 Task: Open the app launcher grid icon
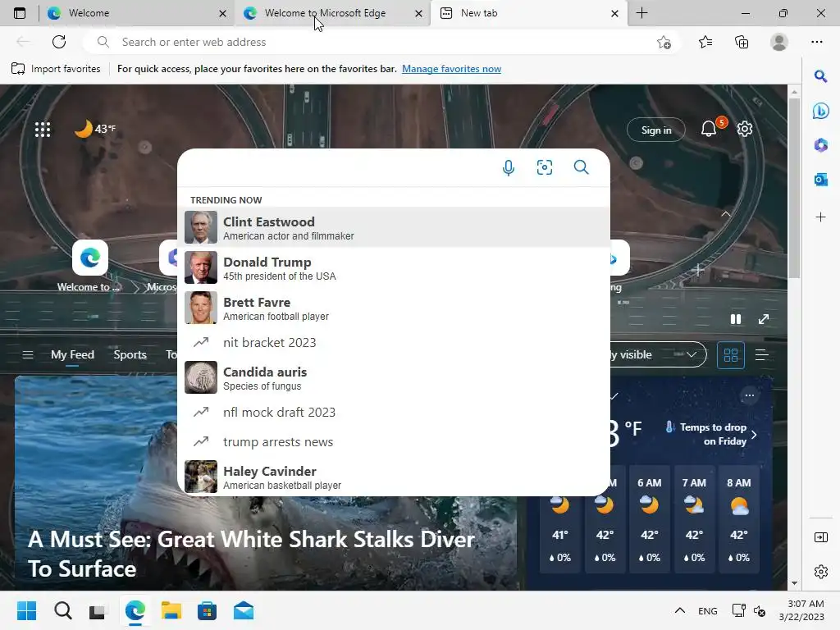click(43, 129)
